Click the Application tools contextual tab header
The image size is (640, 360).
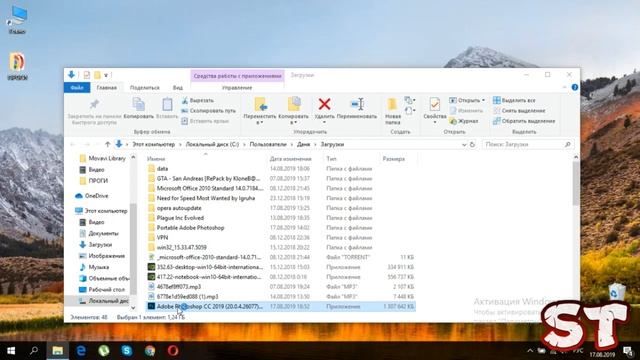point(237,76)
